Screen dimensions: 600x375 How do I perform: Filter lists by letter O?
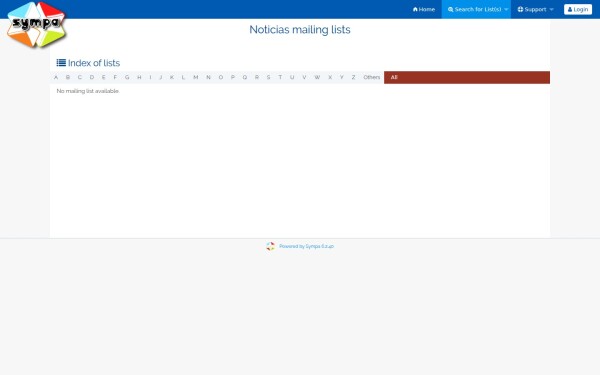click(220, 77)
